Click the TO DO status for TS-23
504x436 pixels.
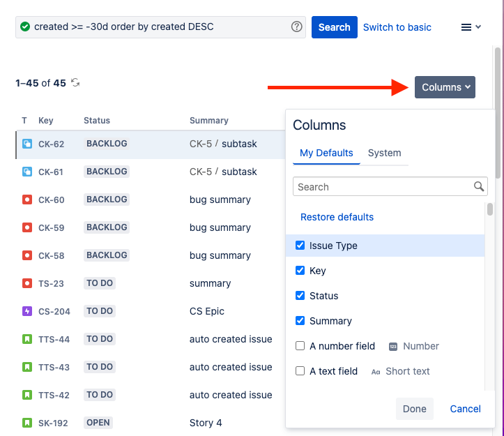coord(100,283)
